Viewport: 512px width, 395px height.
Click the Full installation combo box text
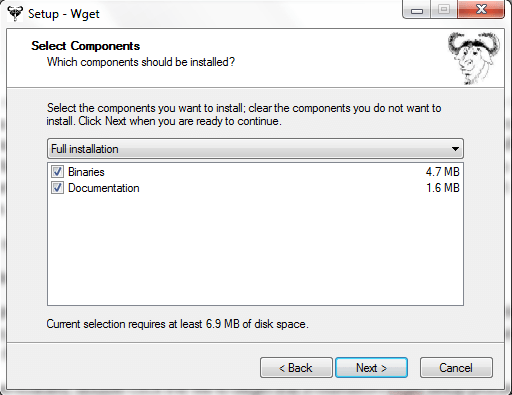[x=85, y=149]
